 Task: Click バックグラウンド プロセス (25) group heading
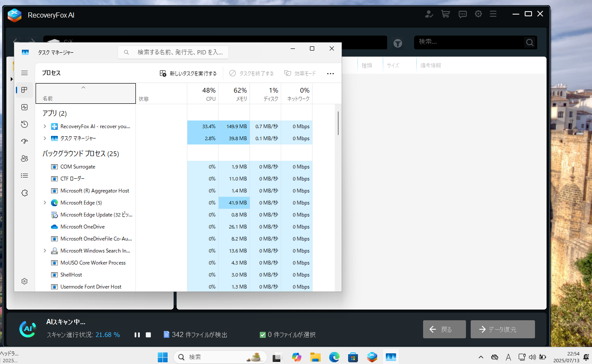coord(81,154)
